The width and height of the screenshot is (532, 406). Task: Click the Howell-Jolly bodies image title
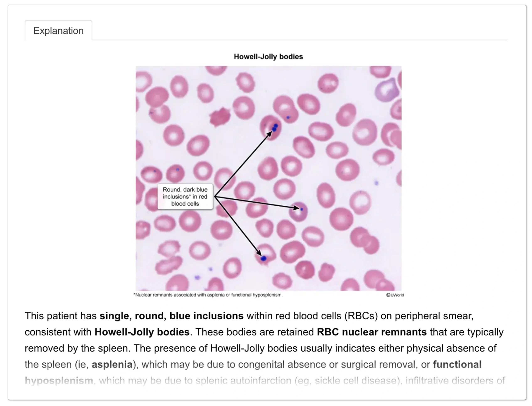pos(268,56)
